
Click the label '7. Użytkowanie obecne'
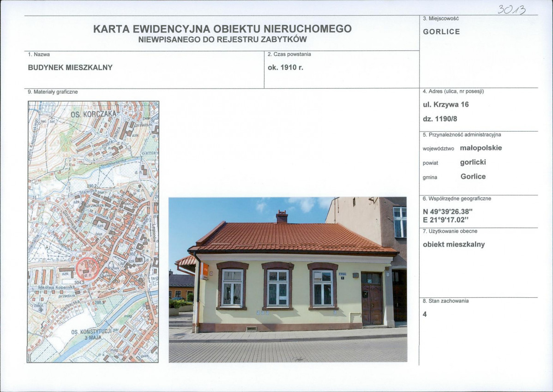[450, 231]
